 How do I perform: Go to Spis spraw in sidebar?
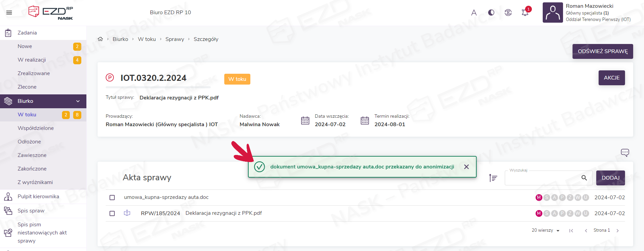pos(31,211)
